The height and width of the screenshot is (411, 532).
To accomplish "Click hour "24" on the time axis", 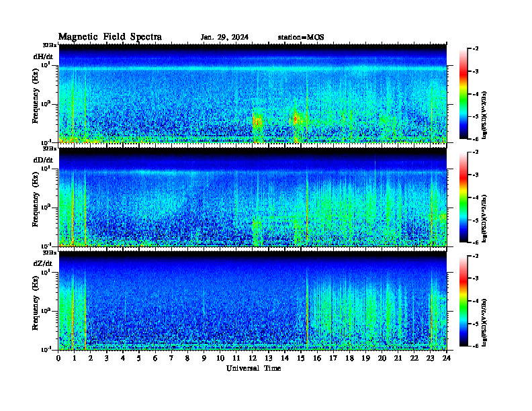I will (447, 358).
